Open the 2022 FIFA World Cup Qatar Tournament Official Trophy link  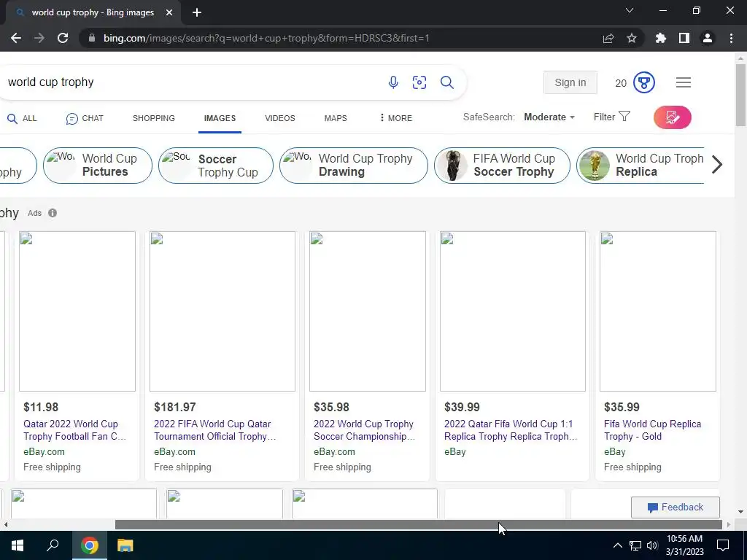click(215, 430)
